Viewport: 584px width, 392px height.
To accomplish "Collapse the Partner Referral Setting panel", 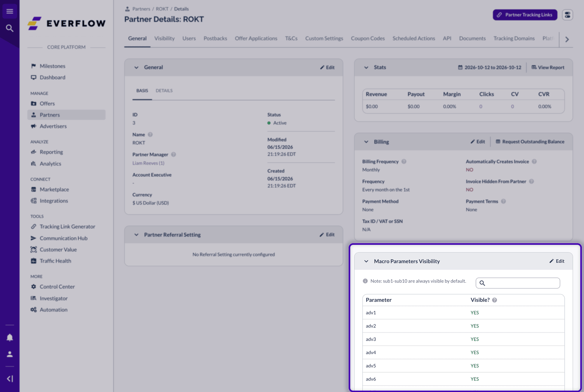I will click(x=136, y=235).
